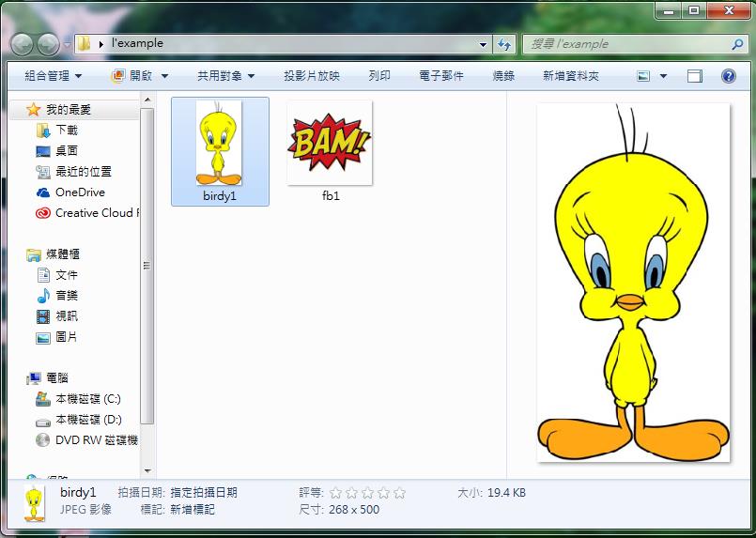Open 下載 in the favorites list
Image resolution: width=756 pixels, height=538 pixels.
click(57, 131)
